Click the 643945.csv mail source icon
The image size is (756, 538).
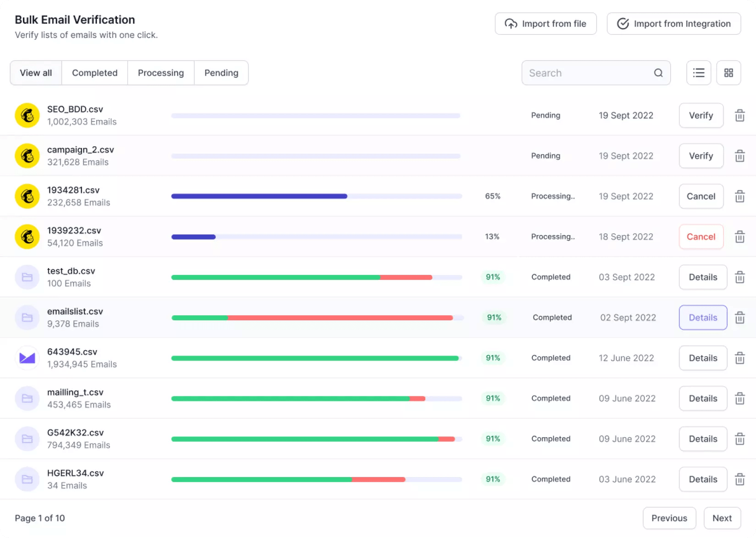[27, 358]
